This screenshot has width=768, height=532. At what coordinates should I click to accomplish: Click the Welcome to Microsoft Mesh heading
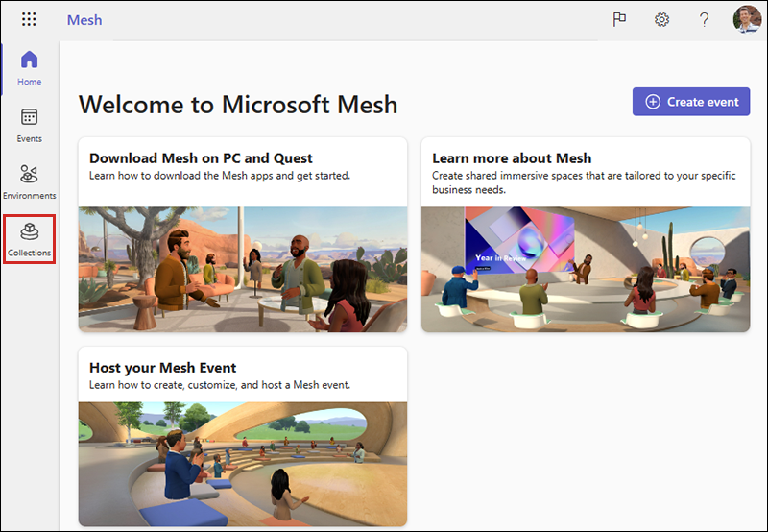pyautogui.click(x=238, y=105)
